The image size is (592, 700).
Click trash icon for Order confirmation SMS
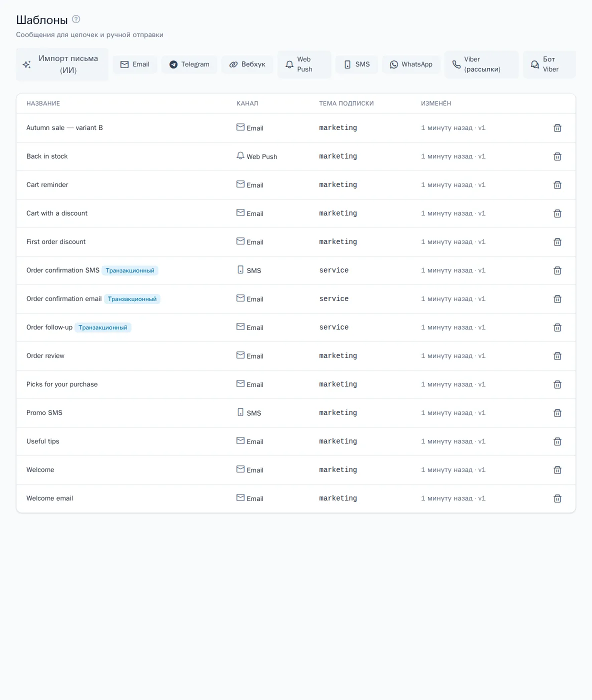click(x=557, y=270)
